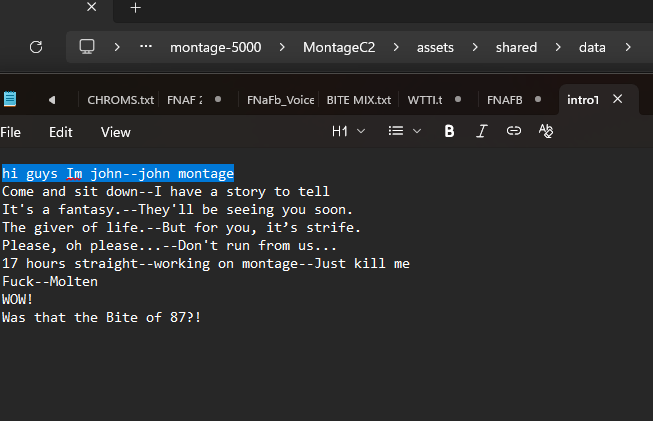Expand the list style dropdown arrow

(x=417, y=132)
